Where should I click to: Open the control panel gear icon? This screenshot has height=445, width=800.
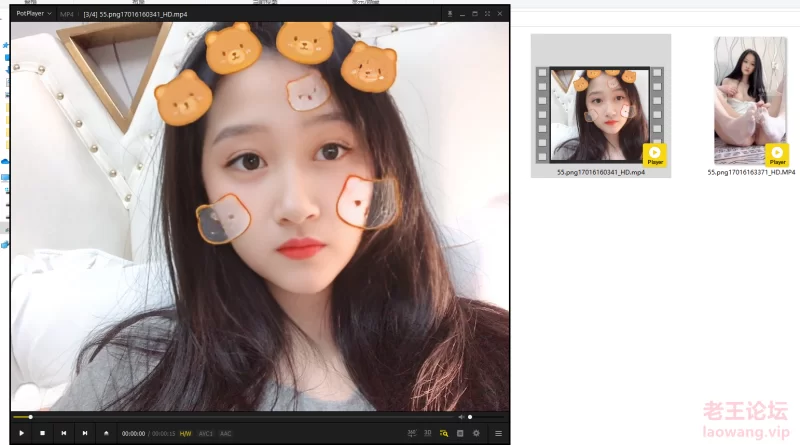tap(476, 433)
